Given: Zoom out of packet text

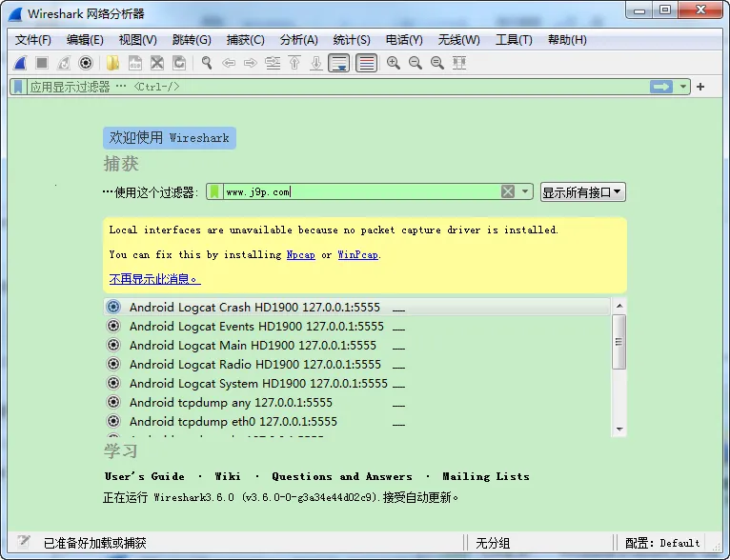Looking at the screenshot, I should (x=416, y=63).
